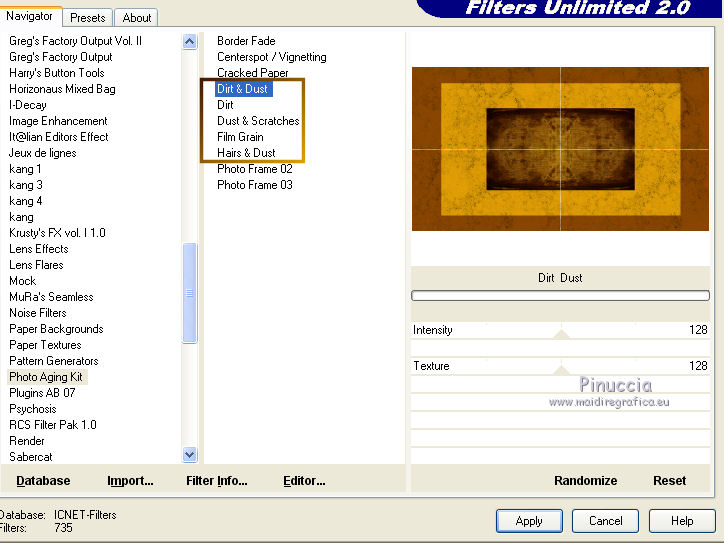Open RCS Filter Pak 1.0

pos(53,425)
